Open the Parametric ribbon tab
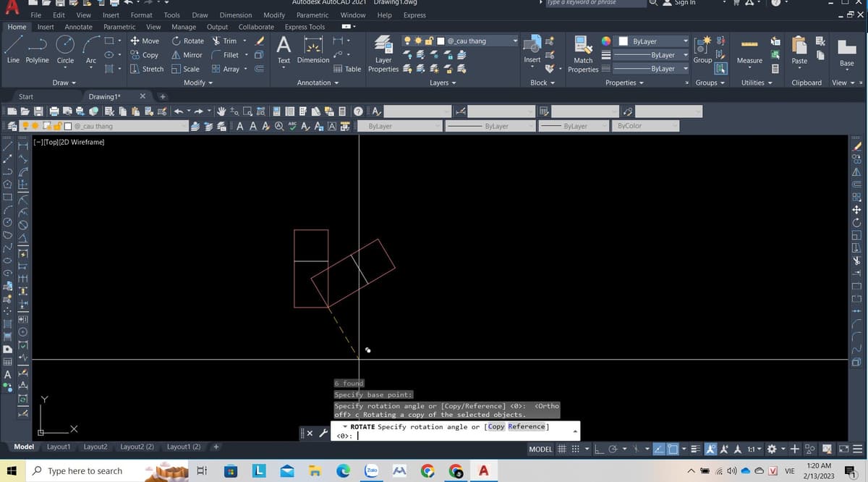The width and height of the screenshot is (868, 482). pyautogui.click(x=119, y=27)
